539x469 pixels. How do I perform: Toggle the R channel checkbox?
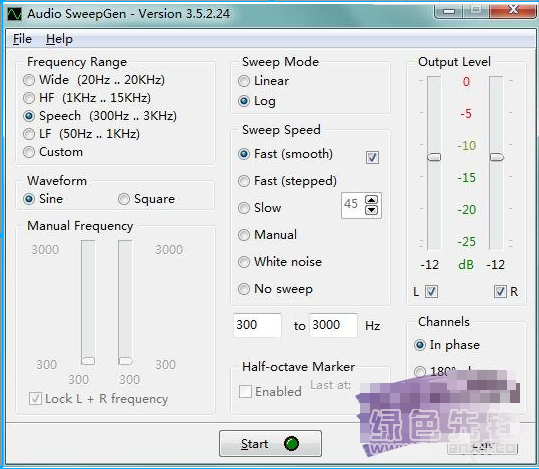click(x=500, y=292)
